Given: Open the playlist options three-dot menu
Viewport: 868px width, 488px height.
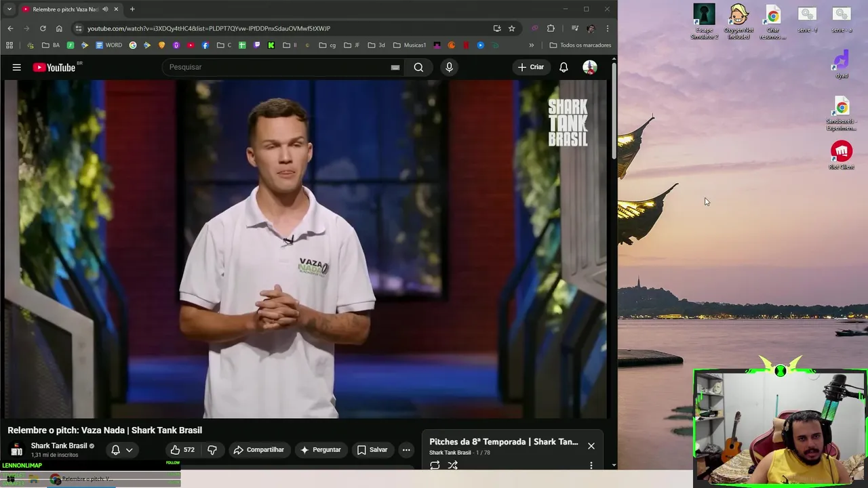Looking at the screenshot, I should (x=591, y=466).
